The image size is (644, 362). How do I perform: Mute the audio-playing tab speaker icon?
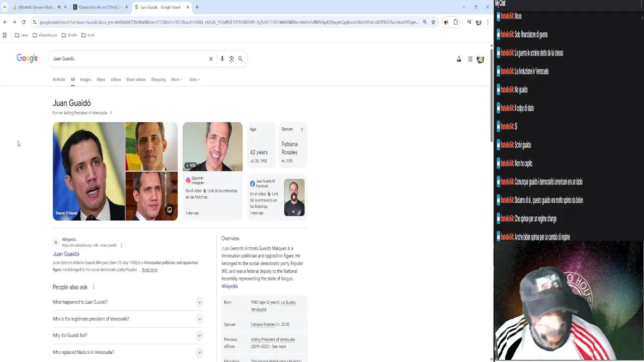tap(59, 7)
